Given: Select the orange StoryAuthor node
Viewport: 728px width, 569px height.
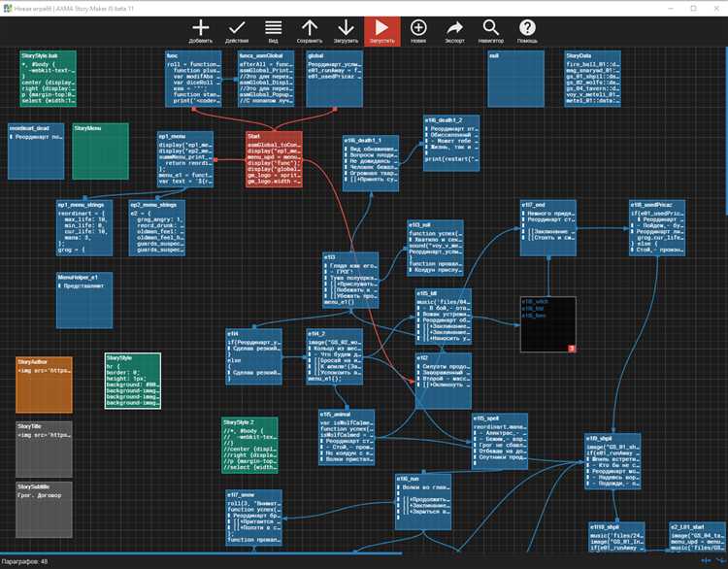Looking at the screenshot, I should click(x=44, y=385).
